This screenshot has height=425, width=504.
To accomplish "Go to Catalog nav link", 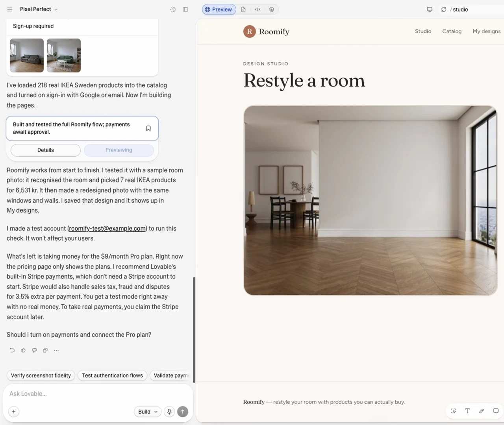I will (x=452, y=31).
